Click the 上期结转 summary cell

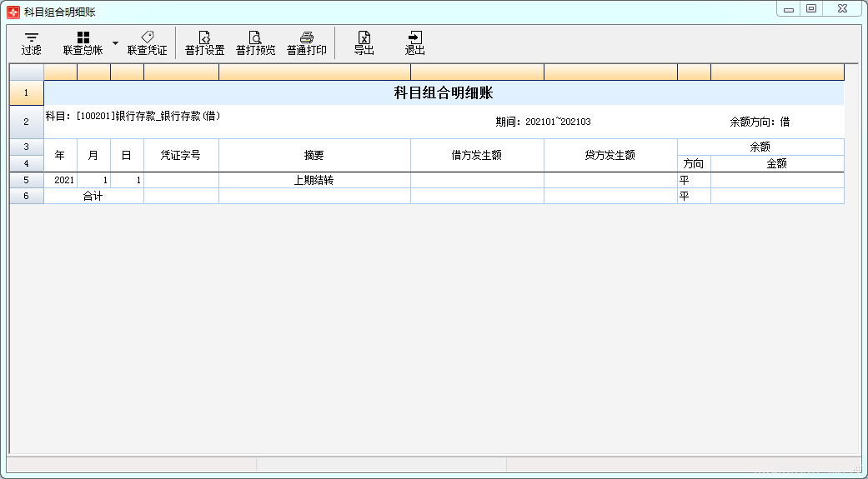314,180
